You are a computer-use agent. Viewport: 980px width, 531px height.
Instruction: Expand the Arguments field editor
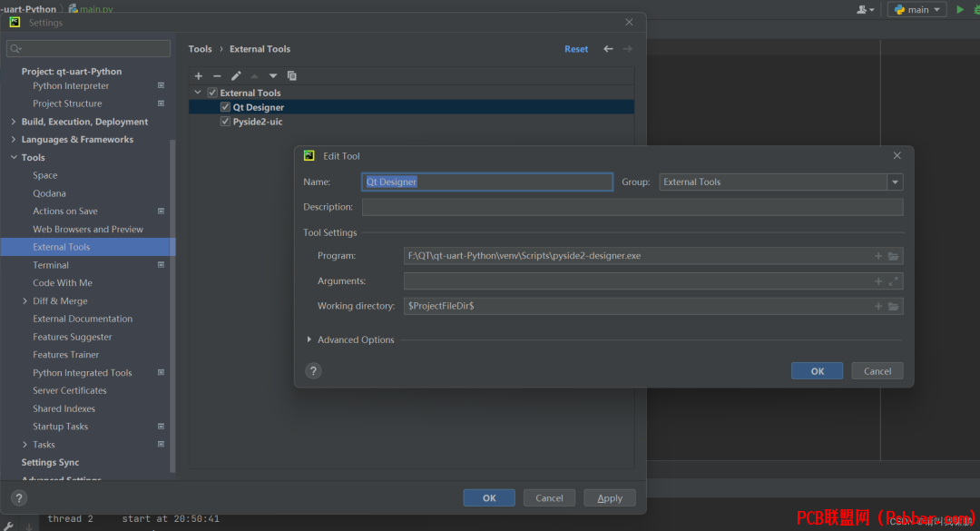pyautogui.click(x=894, y=281)
